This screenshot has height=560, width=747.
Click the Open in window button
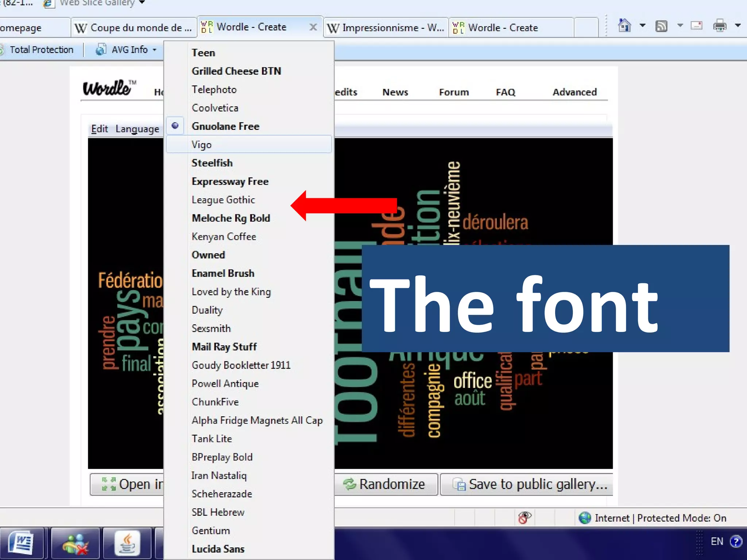click(127, 485)
